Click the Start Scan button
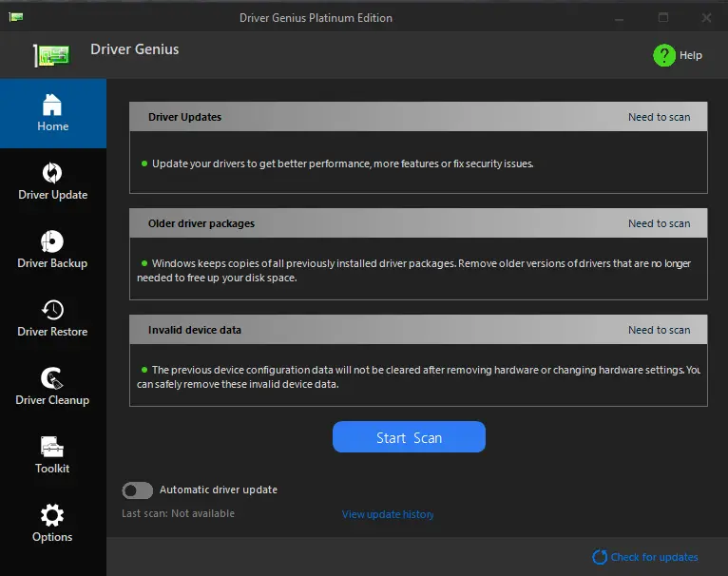Image resolution: width=728 pixels, height=576 pixels. [409, 437]
